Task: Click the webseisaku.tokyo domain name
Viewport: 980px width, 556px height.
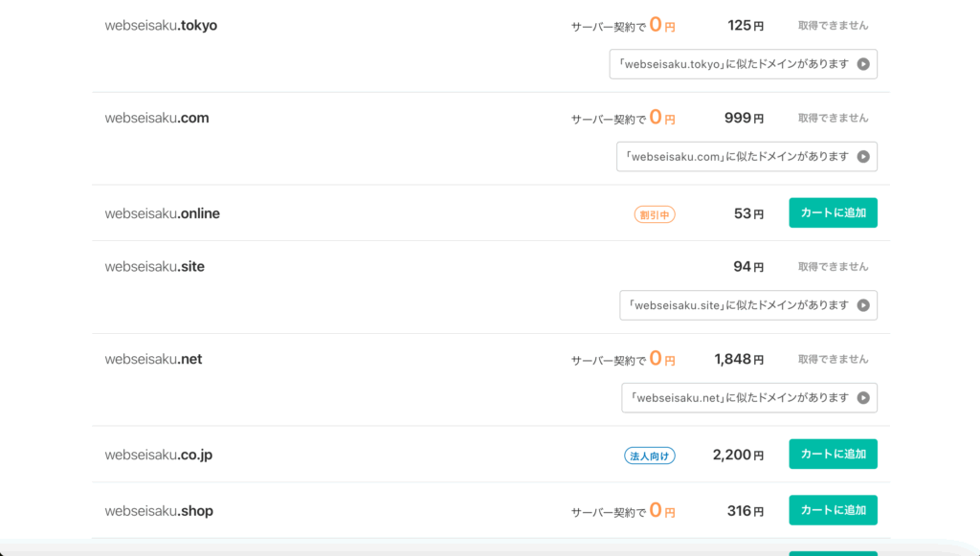Action: coord(161,26)
